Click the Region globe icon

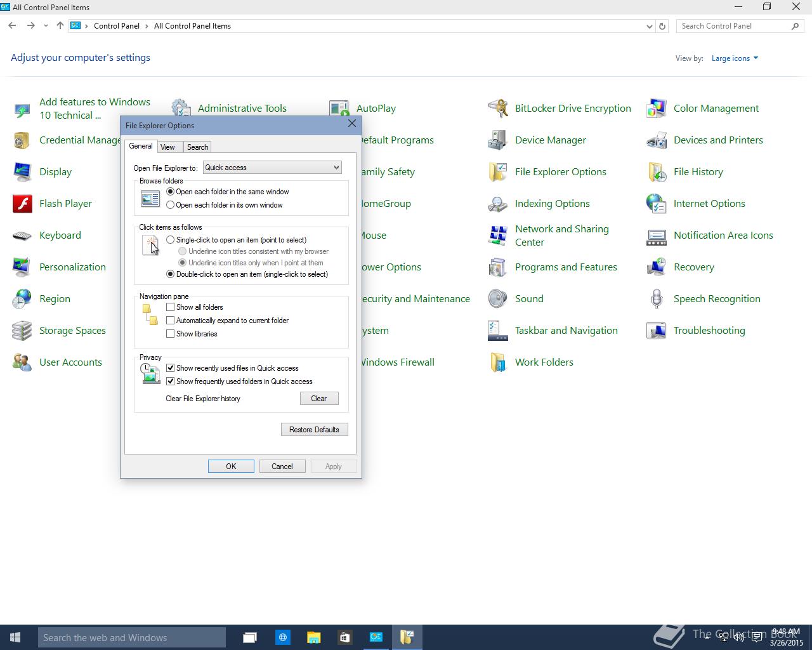pos(22,299)
